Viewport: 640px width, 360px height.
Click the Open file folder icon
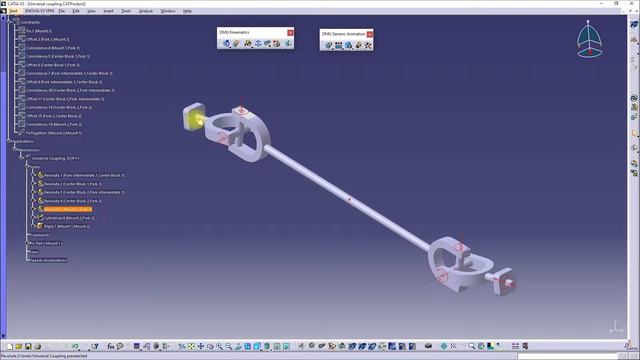19,346
